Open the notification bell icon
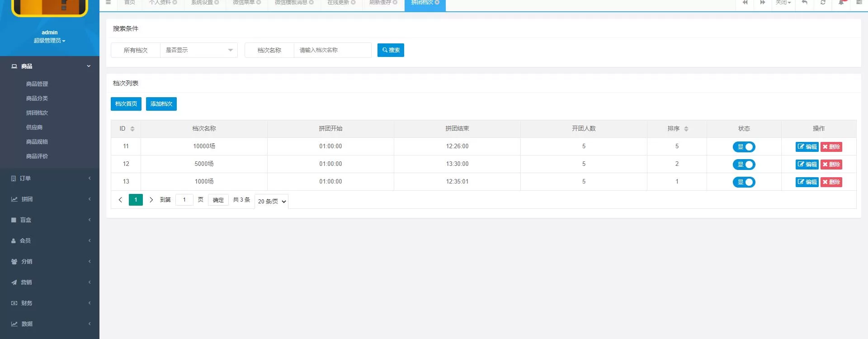The height and width of the screenshot is (339, 868). [x=841, y=3]
